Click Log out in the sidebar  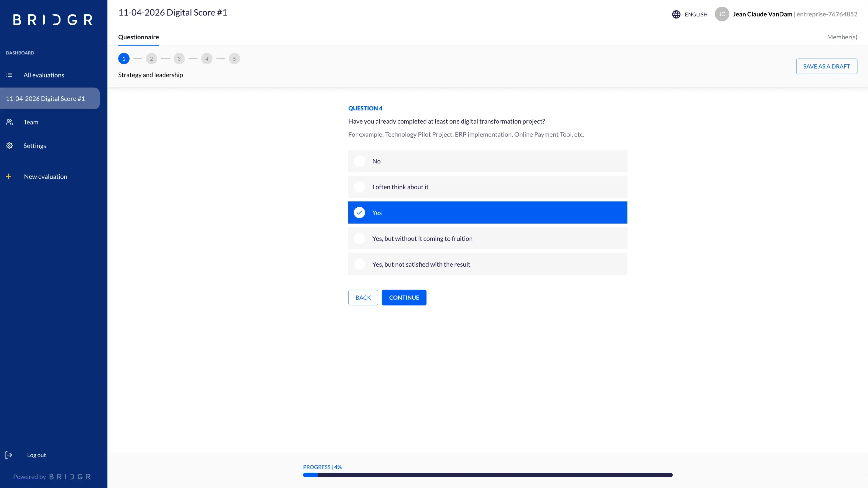pos(36,455)
